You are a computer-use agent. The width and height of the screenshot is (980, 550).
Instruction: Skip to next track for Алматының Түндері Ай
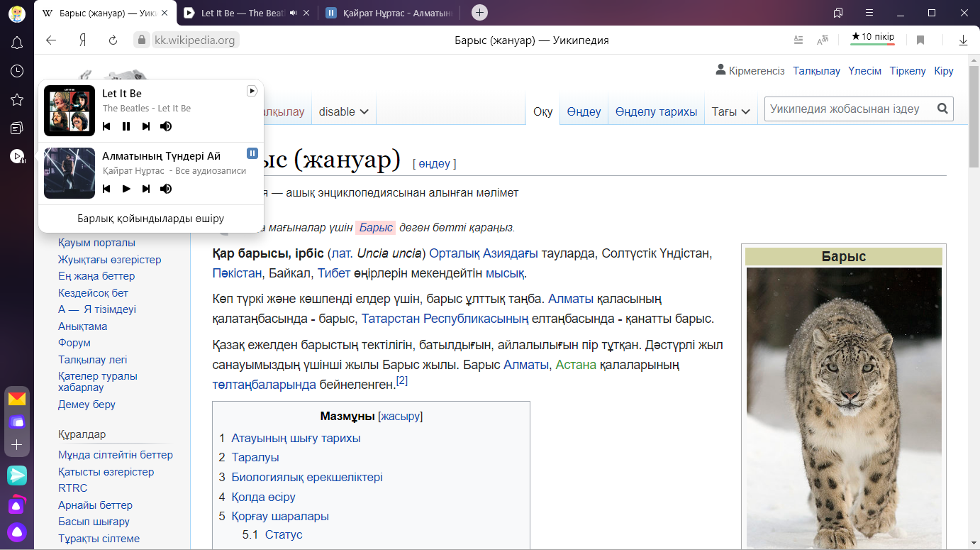(x=146, y=189)
